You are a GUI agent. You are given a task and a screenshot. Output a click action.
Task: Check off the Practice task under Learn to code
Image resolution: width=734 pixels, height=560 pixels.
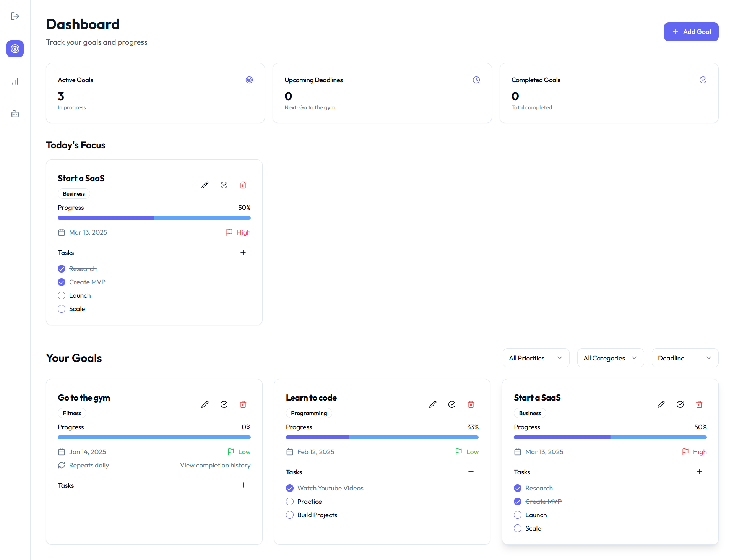[x=289, y=501]
